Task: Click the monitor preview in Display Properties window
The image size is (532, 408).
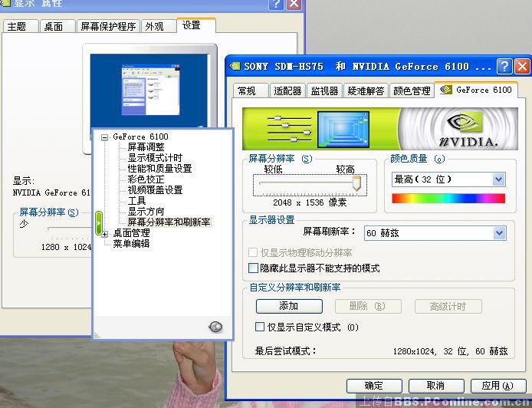Action: click(x=151, y=90)
